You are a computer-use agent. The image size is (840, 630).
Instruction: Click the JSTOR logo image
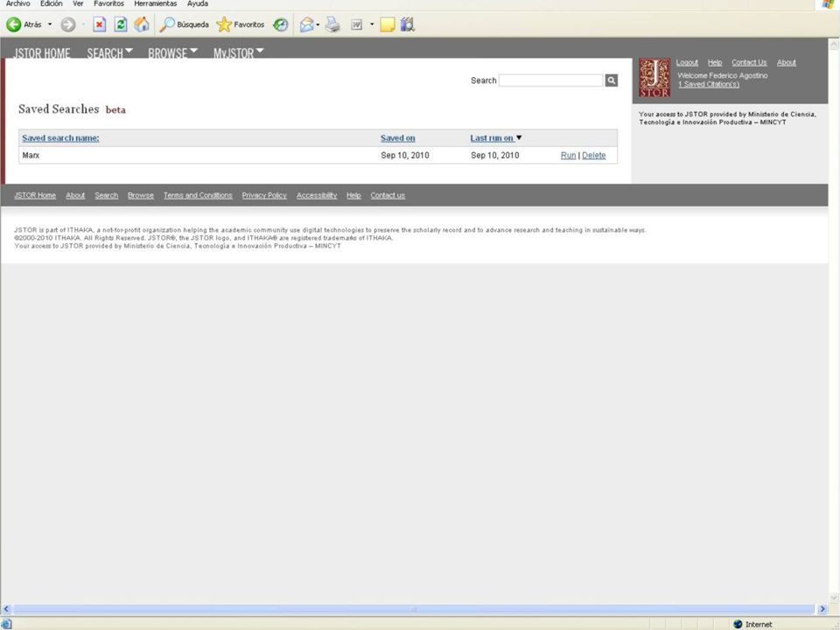[x=654, y=78]
